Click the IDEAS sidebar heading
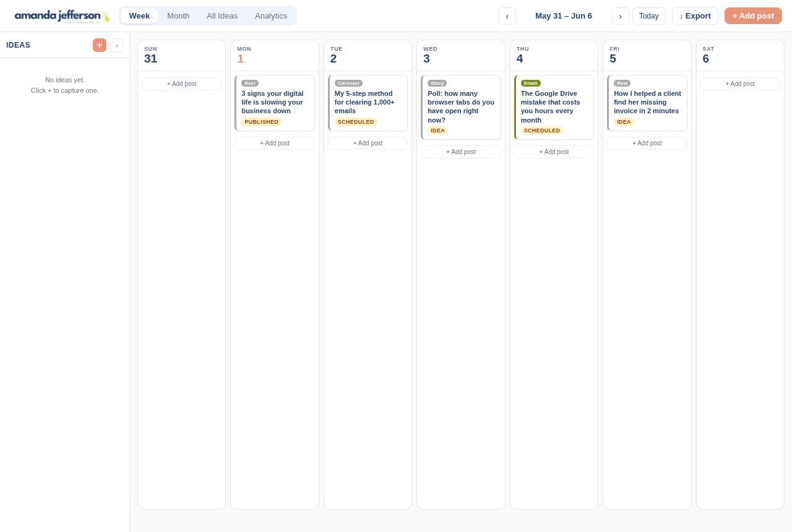Viewport: 792px width, 532px height. click(19, 45)
